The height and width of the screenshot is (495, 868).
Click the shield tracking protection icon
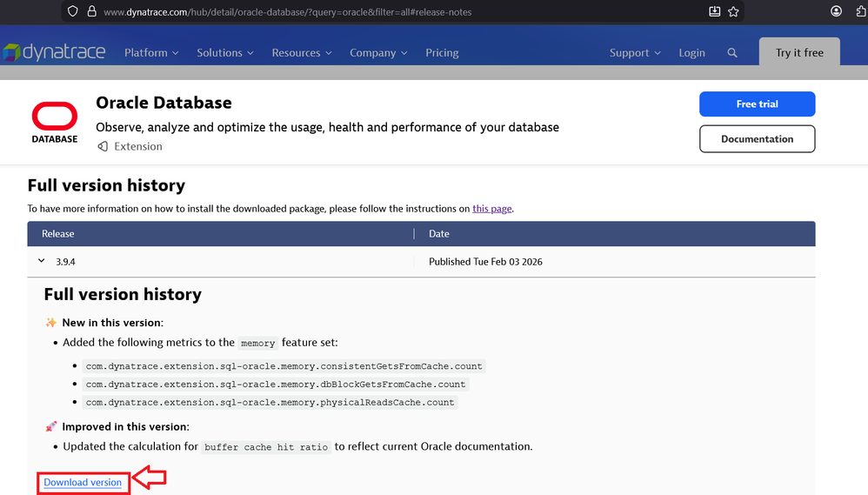[x=72, y=11]
